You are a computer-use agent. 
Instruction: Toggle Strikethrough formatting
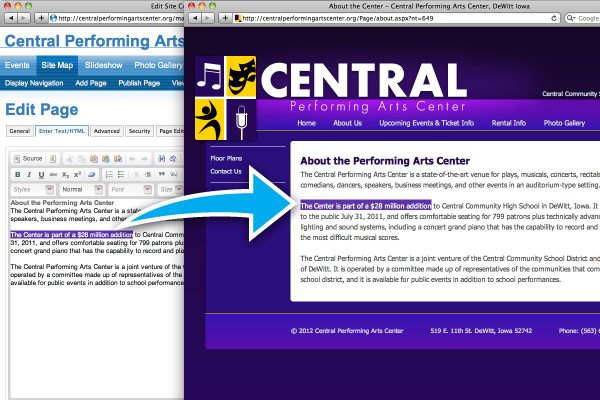53,175
